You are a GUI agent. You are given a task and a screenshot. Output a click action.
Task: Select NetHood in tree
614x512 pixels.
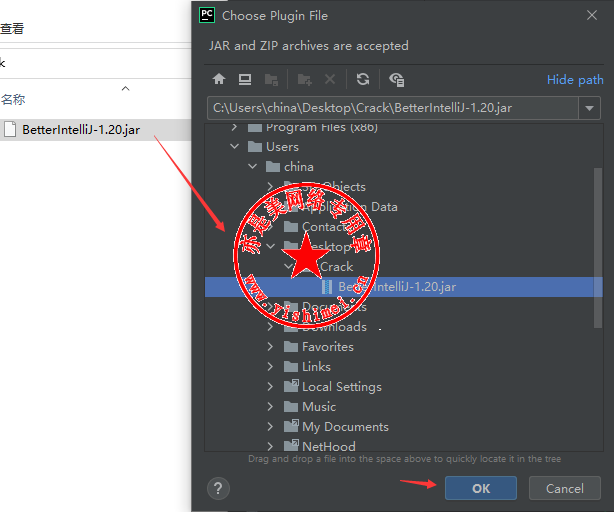click(x=329, y=446)
